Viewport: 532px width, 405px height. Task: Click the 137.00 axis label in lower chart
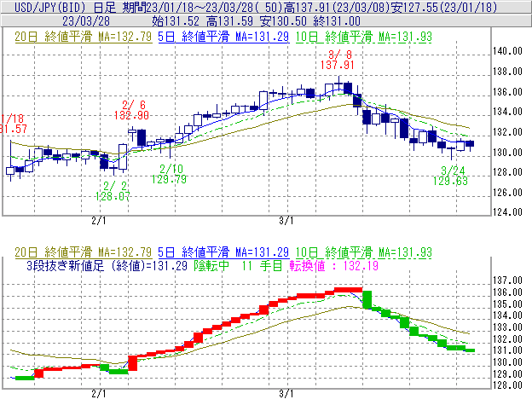coord(507,281)
